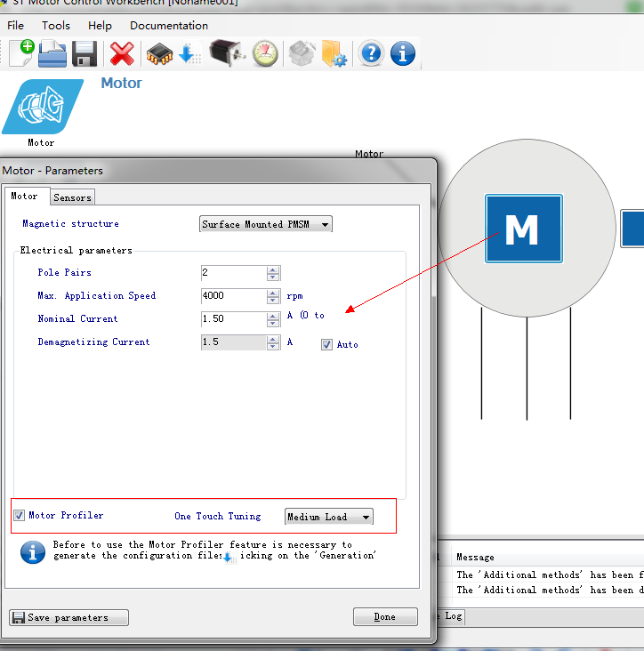Viewport: 644px width, 651px height.
Task: Click the Message column header in the log
Action: 475,557
